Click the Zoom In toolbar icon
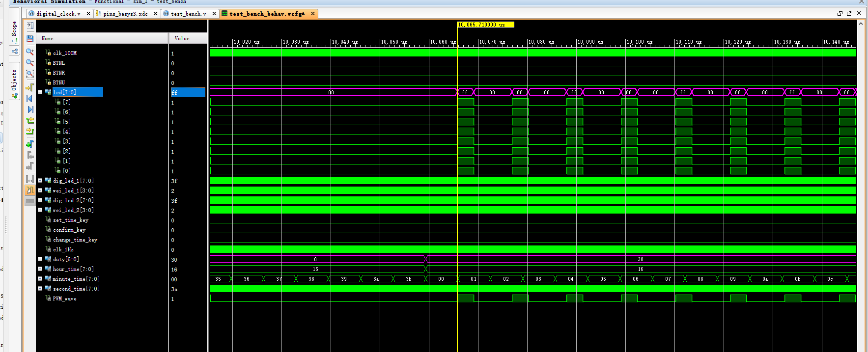This screenshot has width=868, height=352. coord(30,52)
